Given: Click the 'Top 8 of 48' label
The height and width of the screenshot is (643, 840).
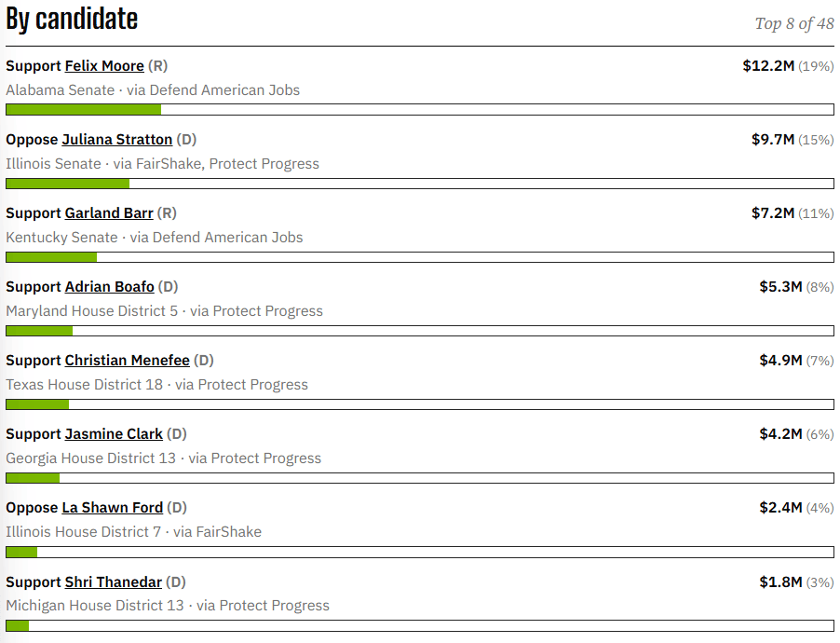Looking at the screenshot, I should [794, 23].
